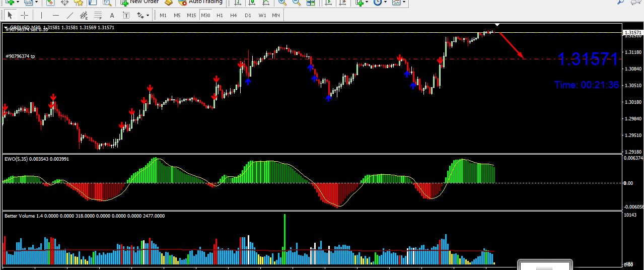This screenshot has width=644, height=270.
Task: Select the Draw Vertical Line tool
Action: click(41, 15)
